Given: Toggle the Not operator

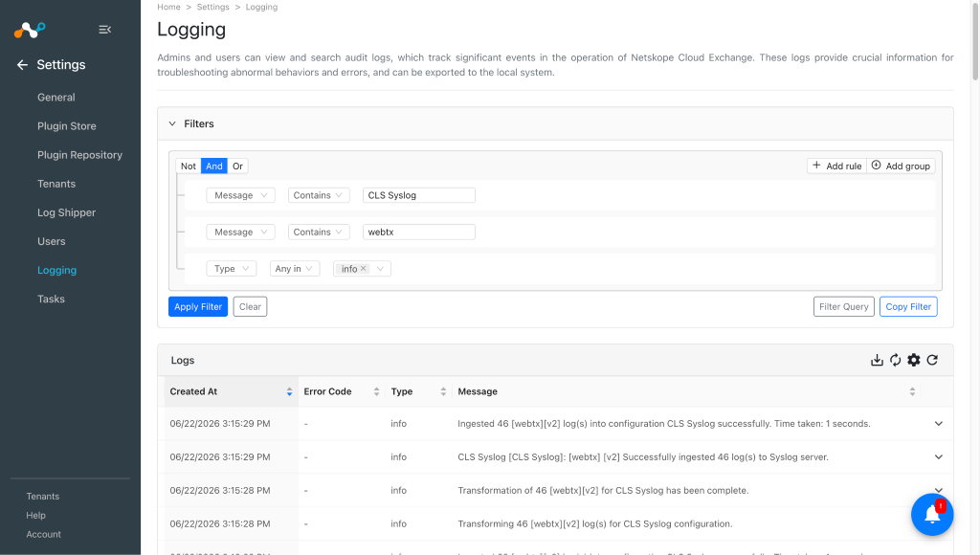Looking at the screenshot, I should tap(189, 166).
